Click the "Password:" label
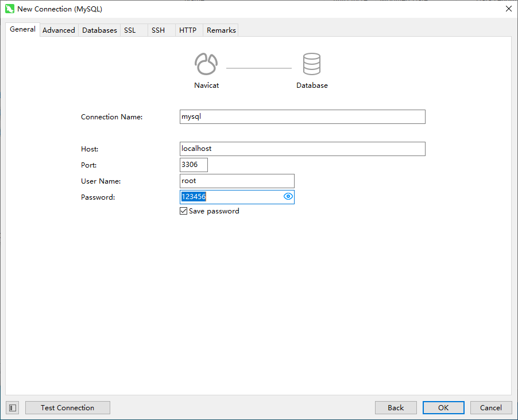Viewport: 518px width, 420px height. click(x=98, y=197)
